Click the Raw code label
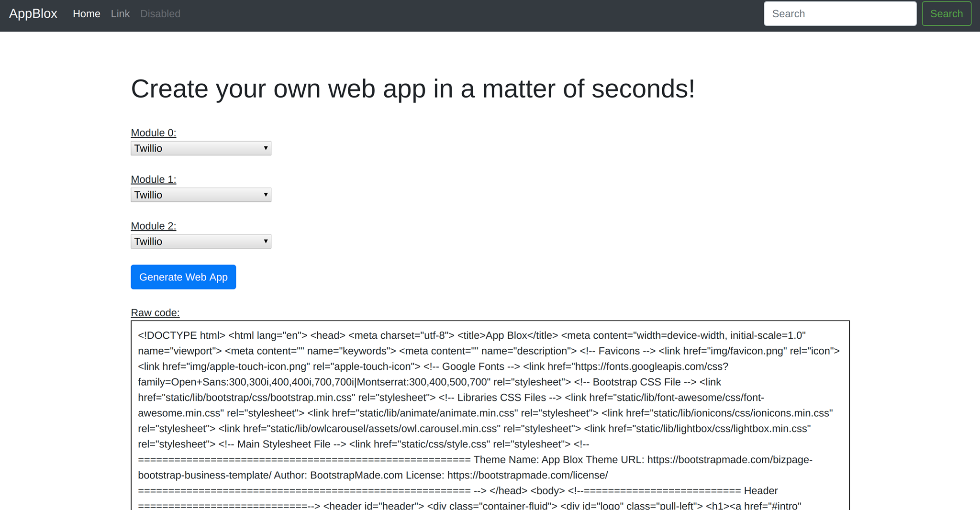The image size is (980, 510). (x=155, y=313)
